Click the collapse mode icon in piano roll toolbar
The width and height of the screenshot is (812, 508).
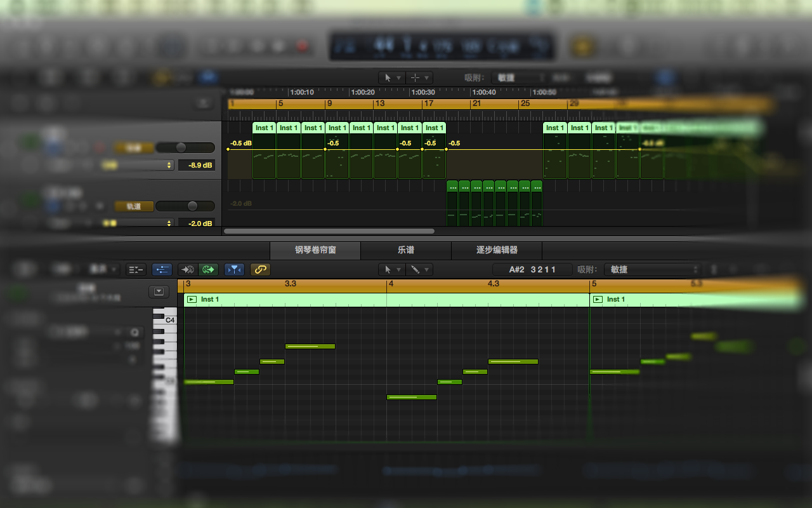pos(136,269)
